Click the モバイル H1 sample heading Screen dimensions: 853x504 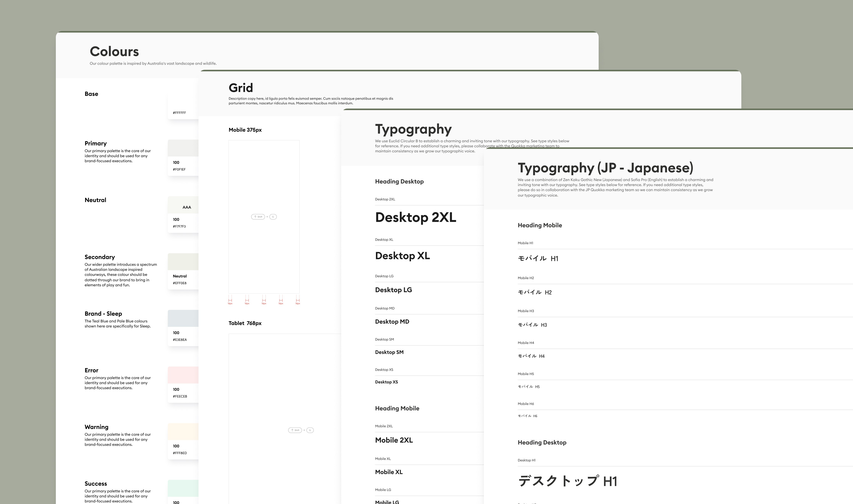[x=538, y=258]
